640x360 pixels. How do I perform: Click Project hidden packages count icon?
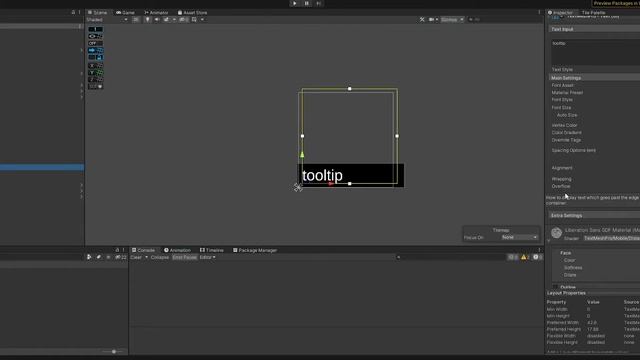click(x=121, y=257)
